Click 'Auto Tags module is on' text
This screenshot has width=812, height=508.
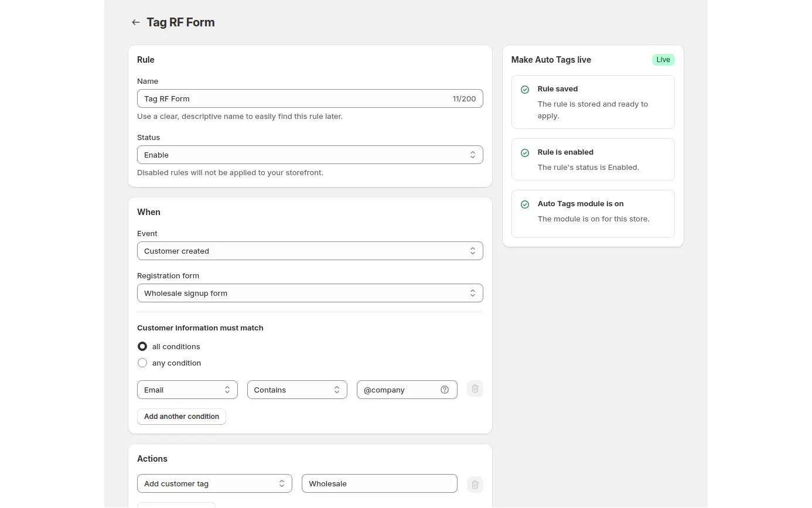point(581,204)
